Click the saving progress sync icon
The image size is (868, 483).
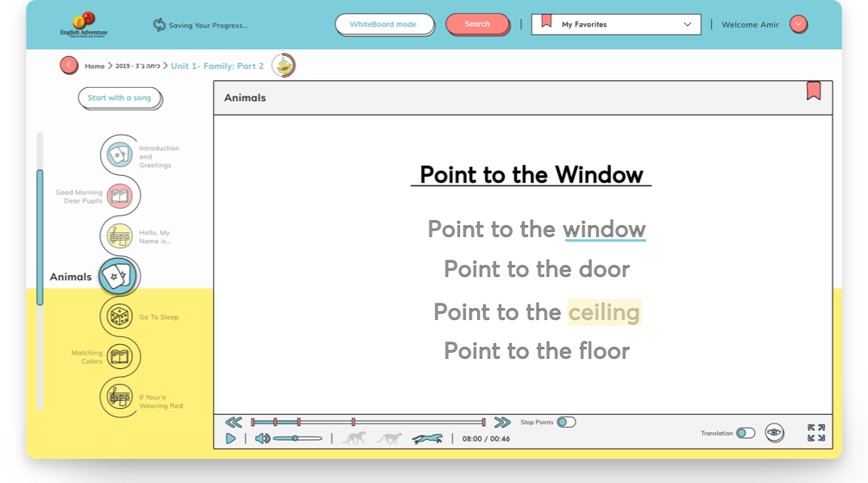click(159, 25)
